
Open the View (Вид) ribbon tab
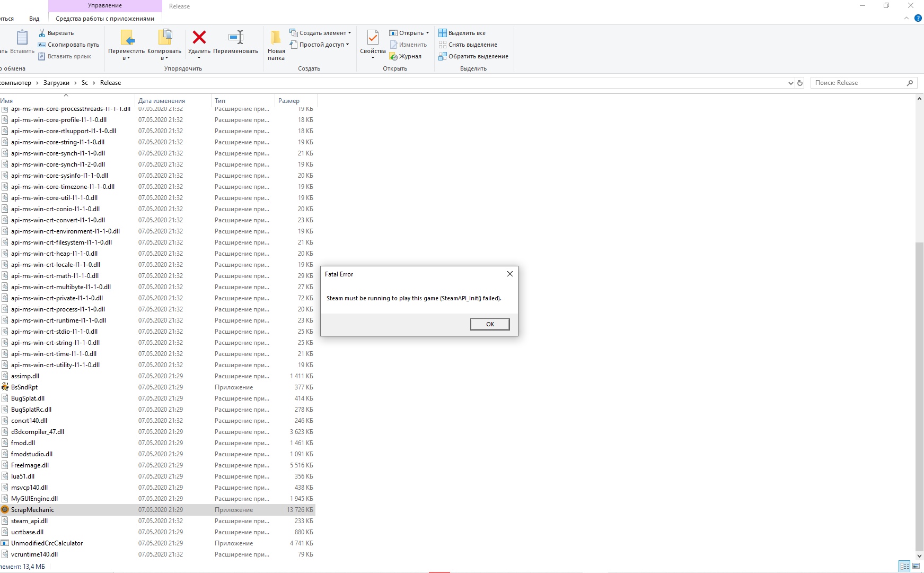click(34, 19)
